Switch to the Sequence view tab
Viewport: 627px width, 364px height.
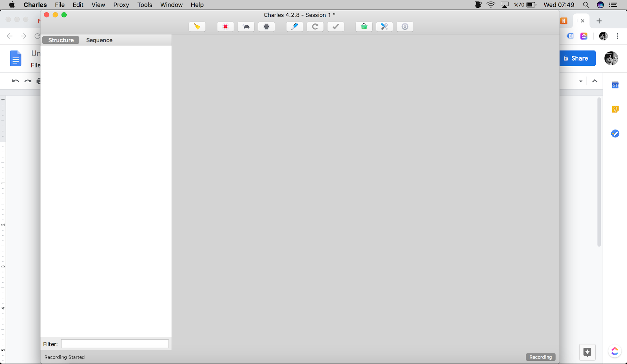click(99, 40)
